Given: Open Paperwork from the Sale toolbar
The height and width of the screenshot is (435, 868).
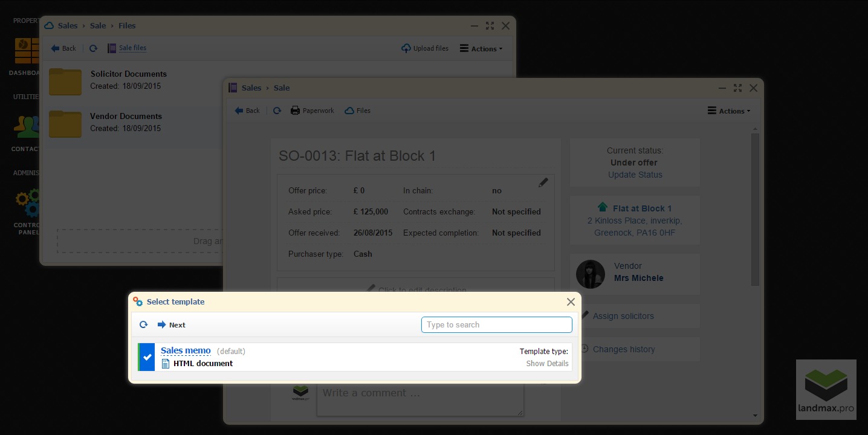Looking at the screenshot, I should [312, 111].
